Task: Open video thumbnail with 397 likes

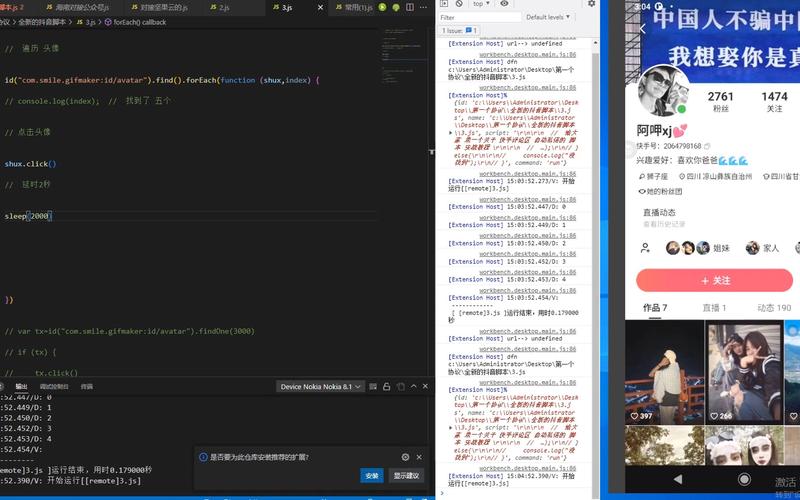Action: (664, 372)
